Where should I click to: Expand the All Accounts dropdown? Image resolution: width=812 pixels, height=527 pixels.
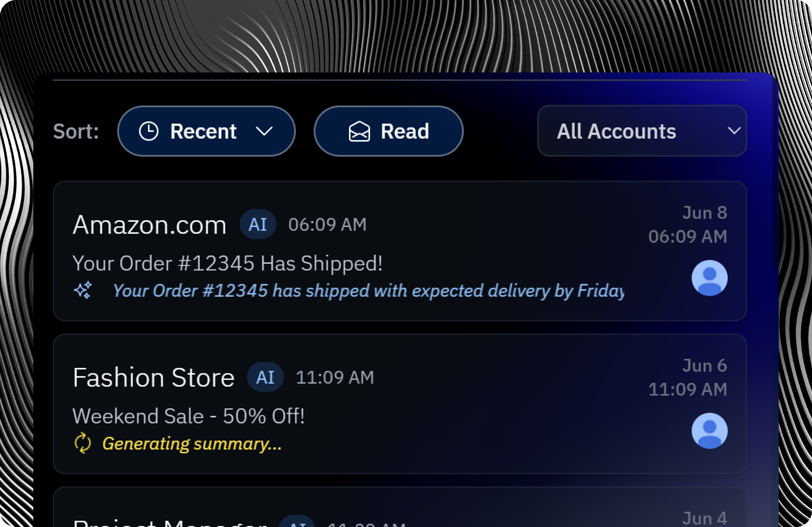642,131
